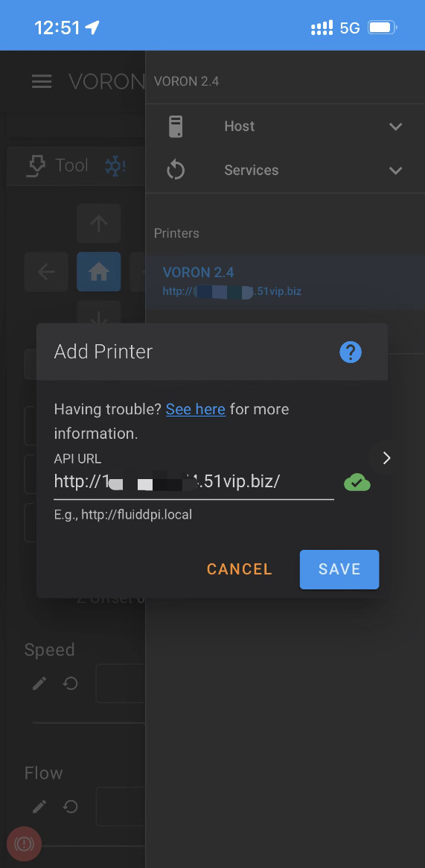
Task: Tap the red notification alert circle icon
Action: tap(25, 843)
